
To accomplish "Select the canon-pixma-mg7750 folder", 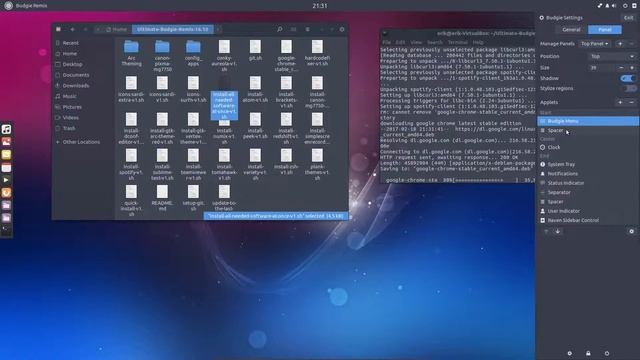I will (162, 56).
